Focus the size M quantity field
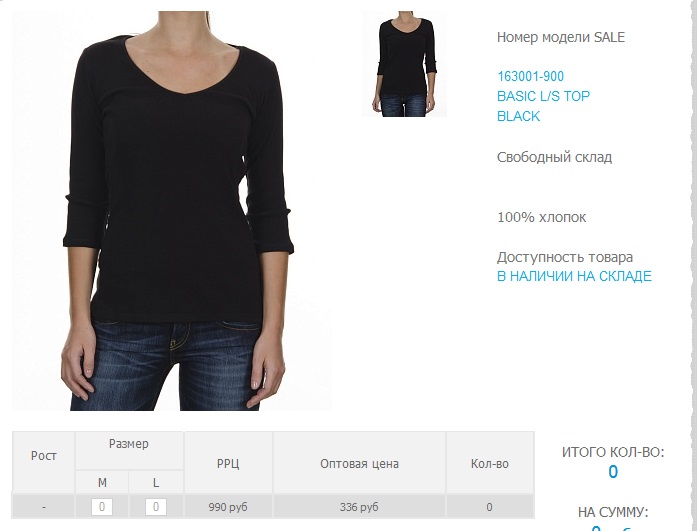The image size is (697, 531). [102, 507]
